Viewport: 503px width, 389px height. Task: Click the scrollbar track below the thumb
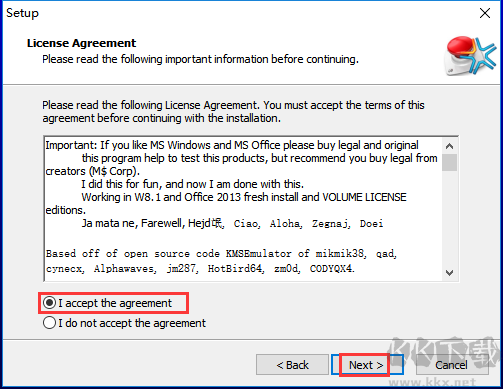click(x=449, y=218)
